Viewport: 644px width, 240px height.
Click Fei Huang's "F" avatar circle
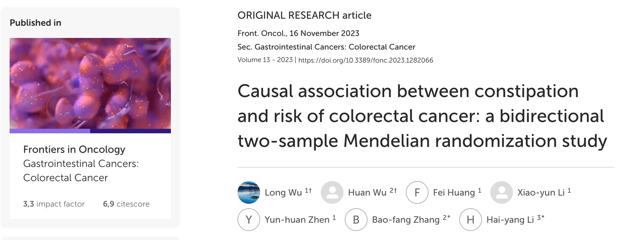point(417,192)
